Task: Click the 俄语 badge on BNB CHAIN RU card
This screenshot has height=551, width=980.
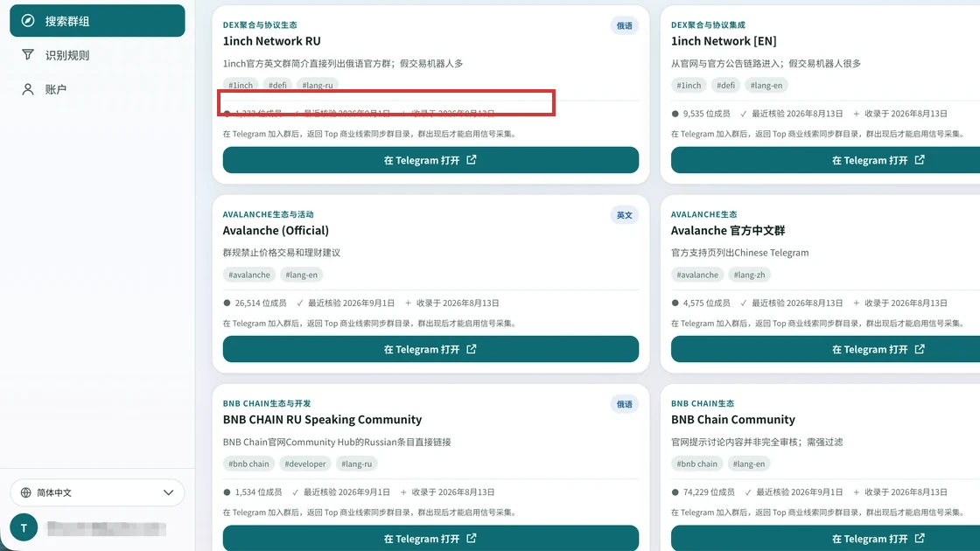Action: click(625, 404)
